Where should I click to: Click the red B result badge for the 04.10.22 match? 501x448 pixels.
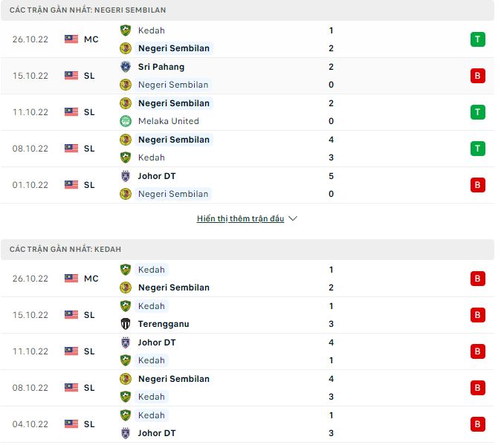point(477,424)
